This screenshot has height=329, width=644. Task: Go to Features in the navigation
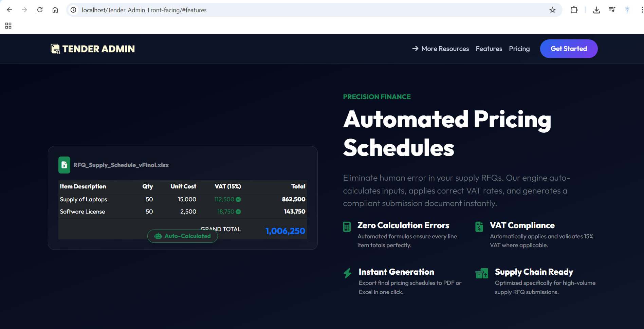tap(489, 49)
